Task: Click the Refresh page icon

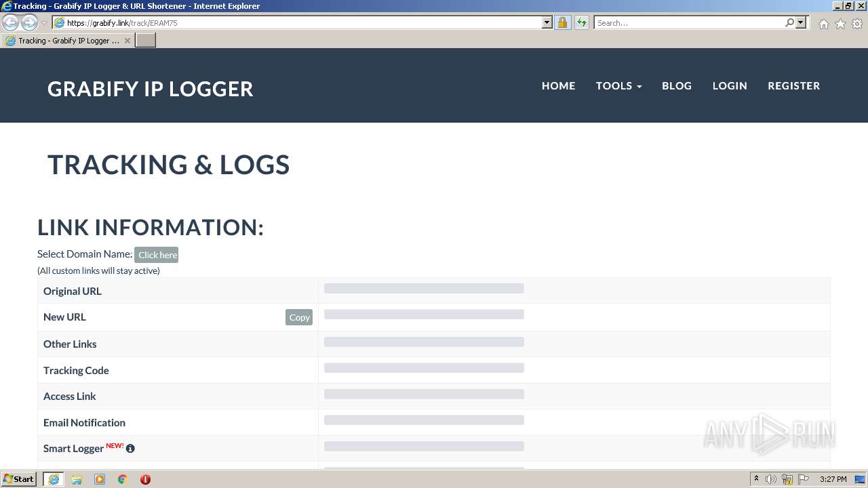Action: pyautogui.click(x=582, y=22)
